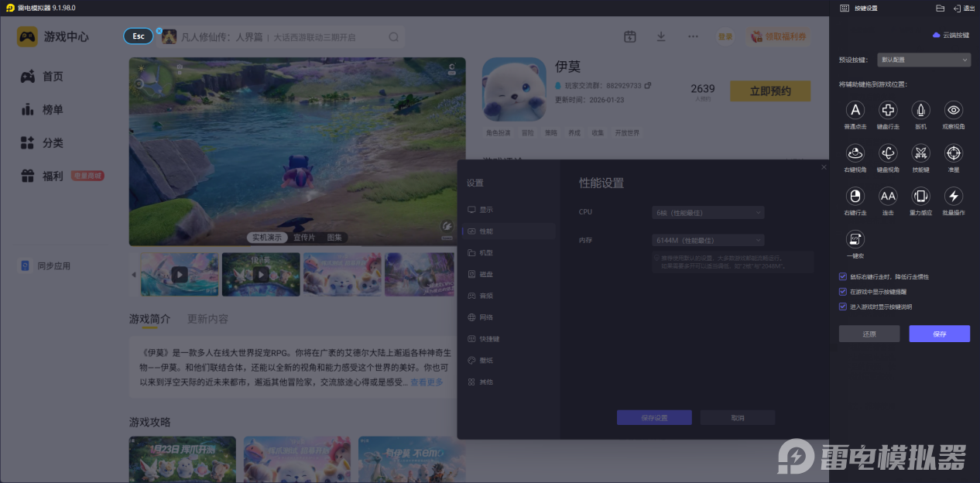
Task: Open the downloads icon in game center
Action: point(661,36)
